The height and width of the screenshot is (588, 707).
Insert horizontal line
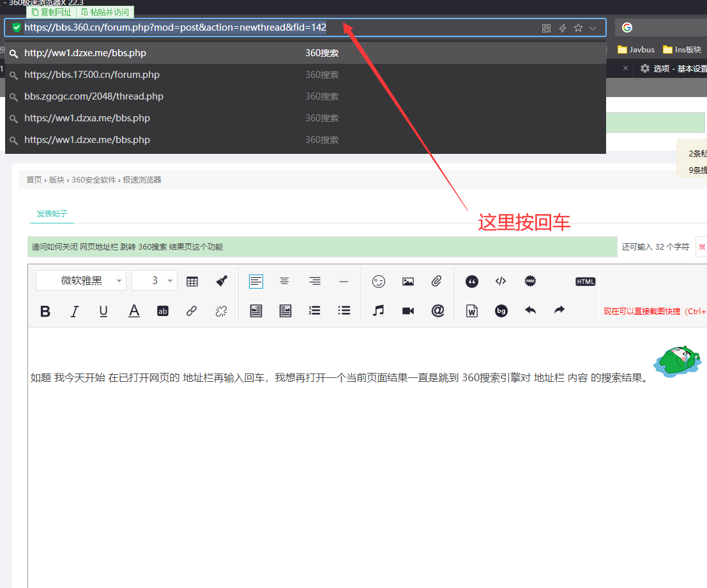[x=344, y=282]
